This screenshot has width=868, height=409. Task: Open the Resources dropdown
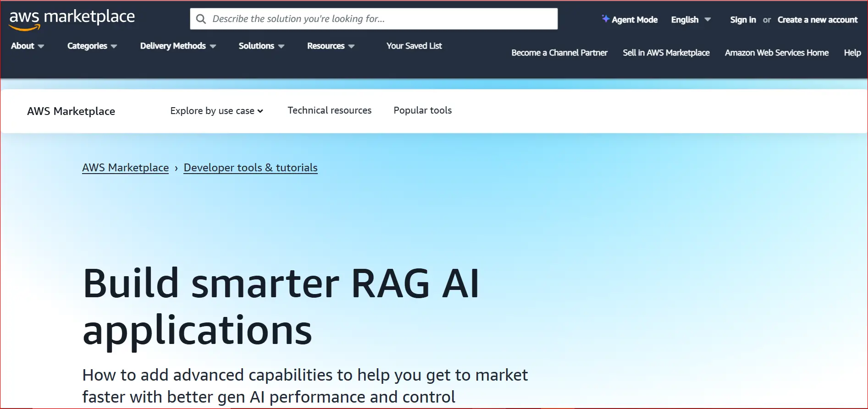(x=331, y=46)
